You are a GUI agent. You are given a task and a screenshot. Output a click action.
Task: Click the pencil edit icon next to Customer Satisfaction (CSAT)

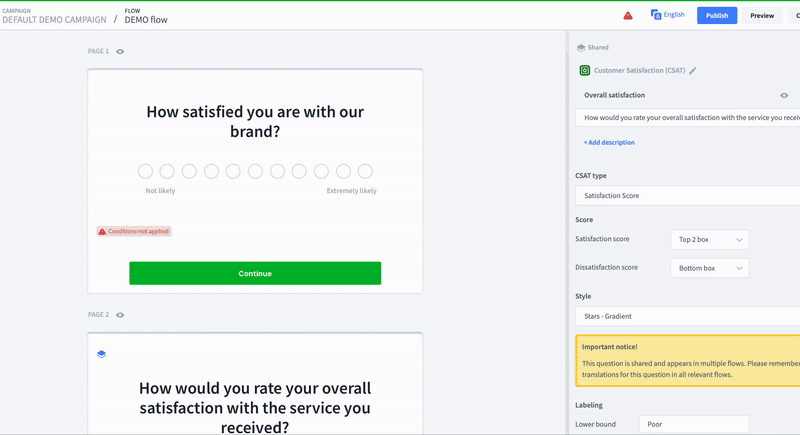click(692, 71)
